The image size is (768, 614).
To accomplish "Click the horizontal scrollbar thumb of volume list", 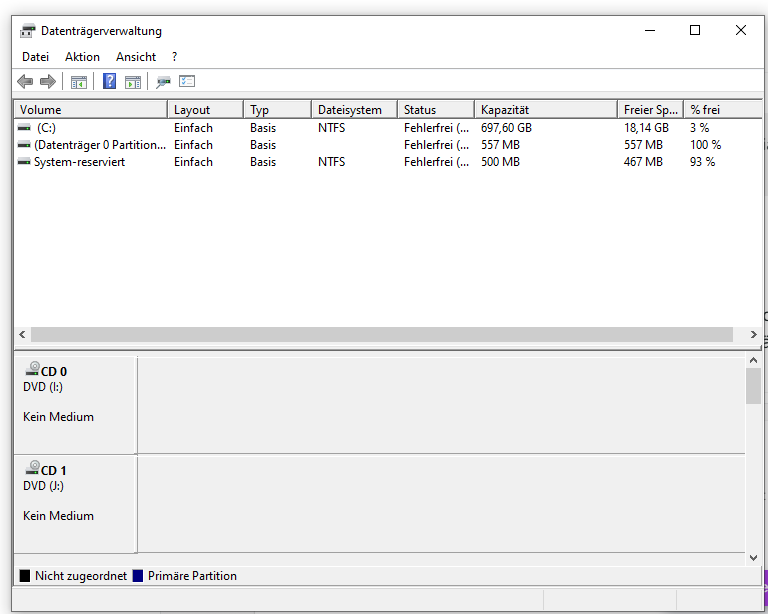I will point(382,334).
